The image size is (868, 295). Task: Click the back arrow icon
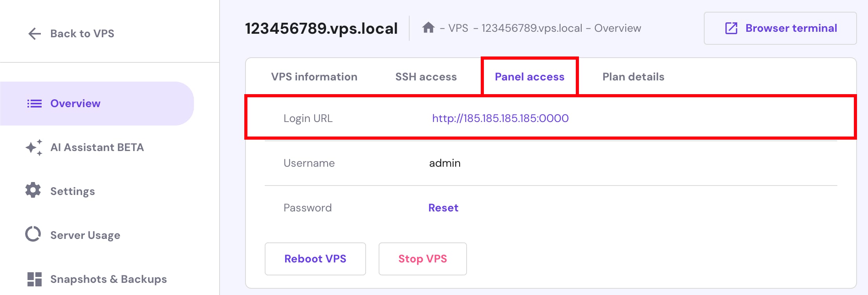35,34
